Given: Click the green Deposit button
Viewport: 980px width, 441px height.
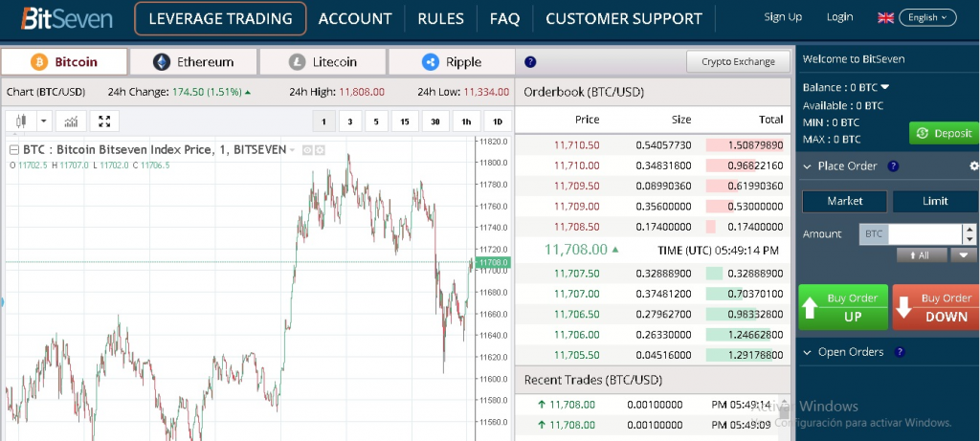Looking at the screenshot, I should (944, 133).
